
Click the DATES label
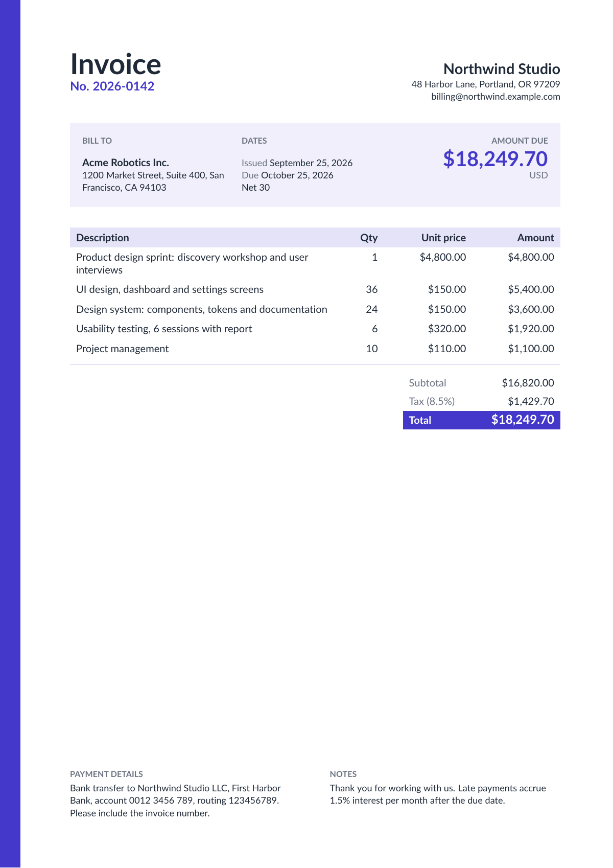pos(254,141)
